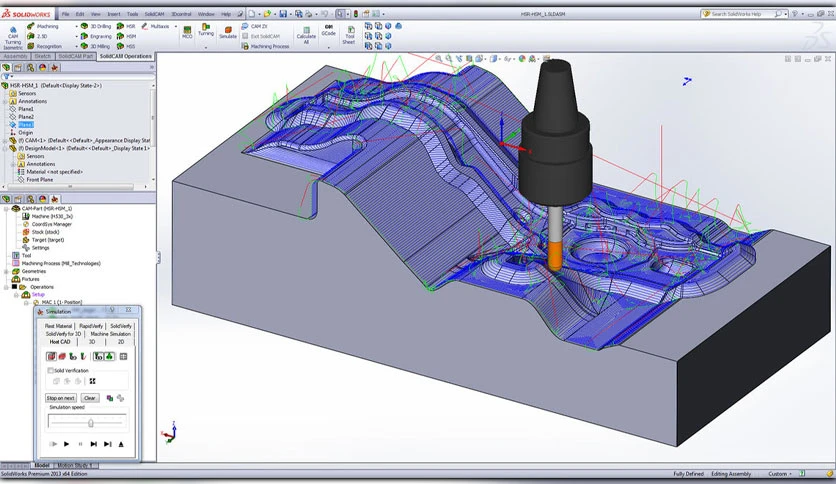The width and height of the screenshot is (836, 484).
Task: Open the Tool Sheet icon
Action: (x=349, y=32)
